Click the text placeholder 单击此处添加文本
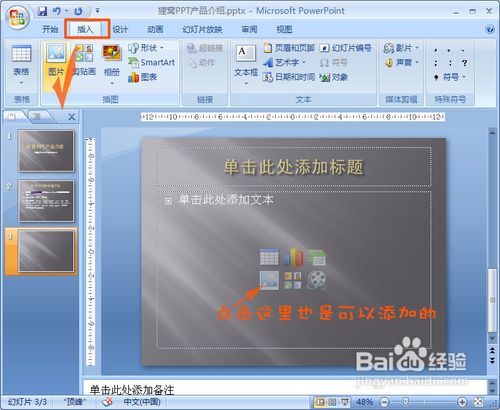This screenshot has height=410, width=500. click(x=226, y=200)
